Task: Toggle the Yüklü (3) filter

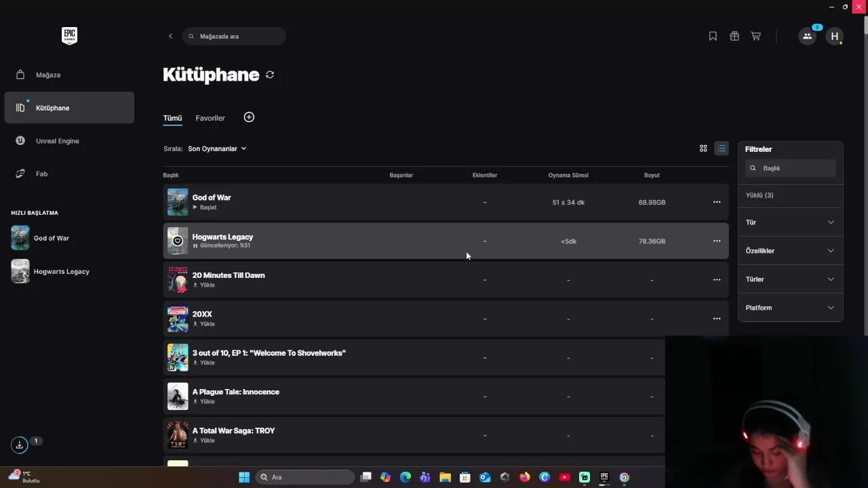Action: 759,195
